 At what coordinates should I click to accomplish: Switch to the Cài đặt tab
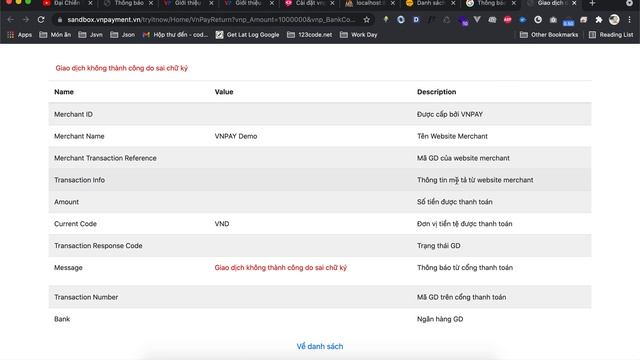pos(309,3)
